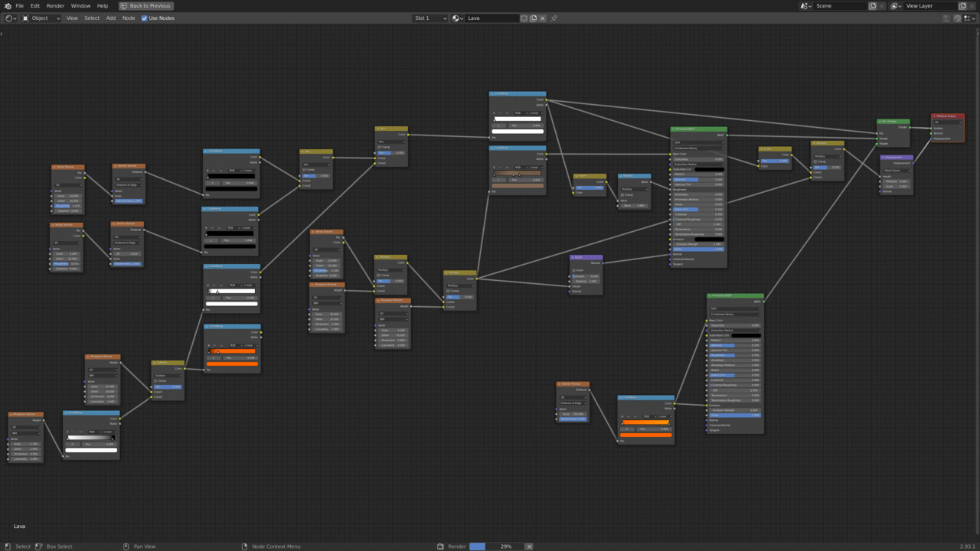Click the Blender logo icon
The width and height of the screenshot is (980, 551).
(x=8, y=5)
